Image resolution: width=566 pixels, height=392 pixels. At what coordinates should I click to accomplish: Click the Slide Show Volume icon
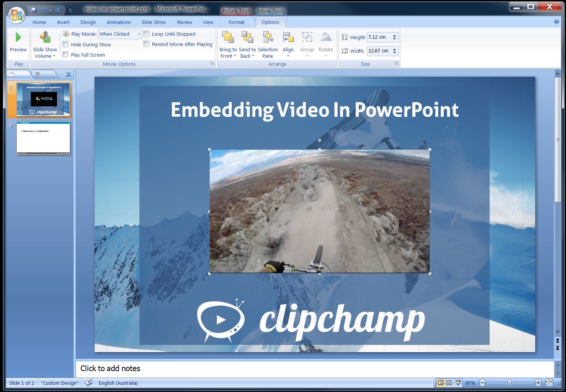pyautogui.click(x=44, y=37)
